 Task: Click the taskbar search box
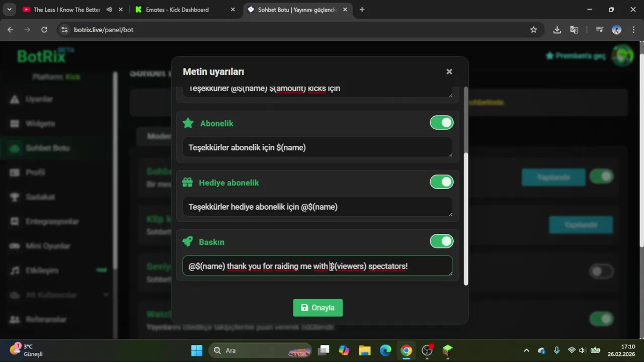pos(261,350)
